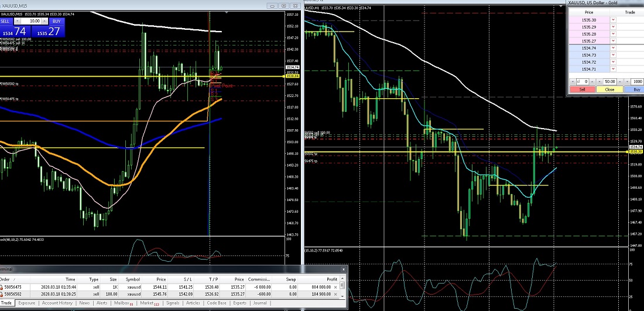The height and width of the screenshot is (311, 644).
Task: Click the one-click SELL button on M15 chart
Action: coord(6,21)
